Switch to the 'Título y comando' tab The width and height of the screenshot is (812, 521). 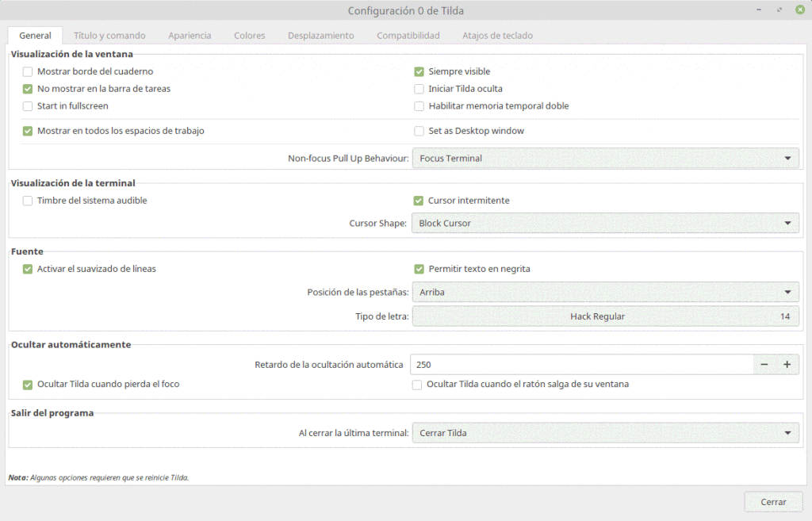(x=109, y=35)
